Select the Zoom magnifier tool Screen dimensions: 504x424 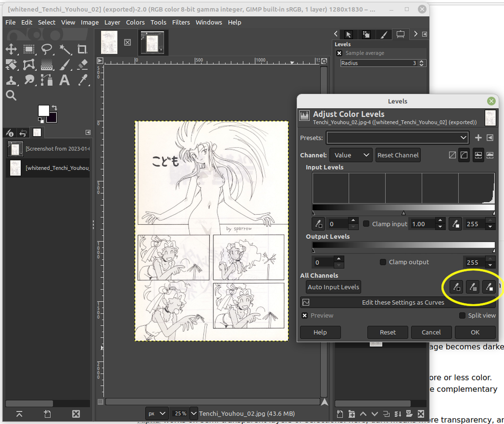[11, 95]
